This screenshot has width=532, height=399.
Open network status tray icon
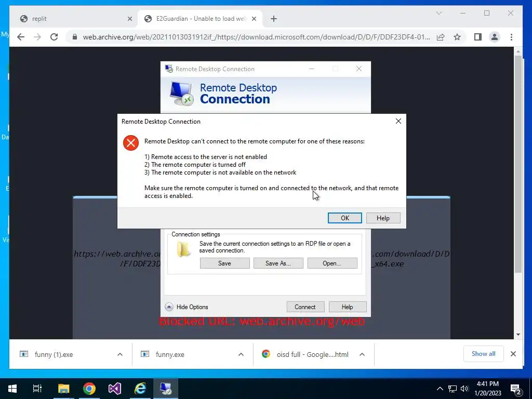[453, 389]
